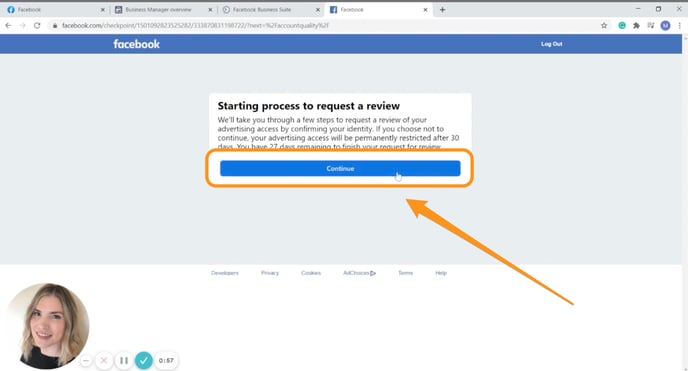Screen dimensions: 688x371
Task: Close the active Facebook checkpoint tab
Action: click(x=425, y=10)
